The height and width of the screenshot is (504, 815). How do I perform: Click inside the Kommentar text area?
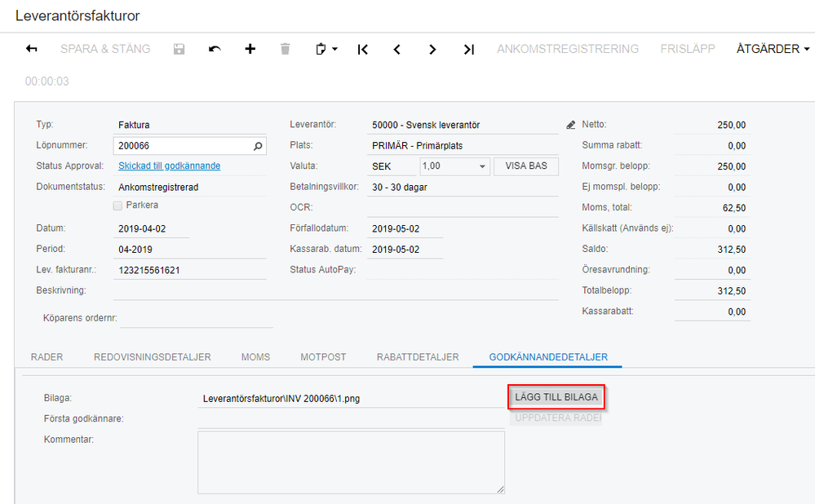(x=351, y=462)
